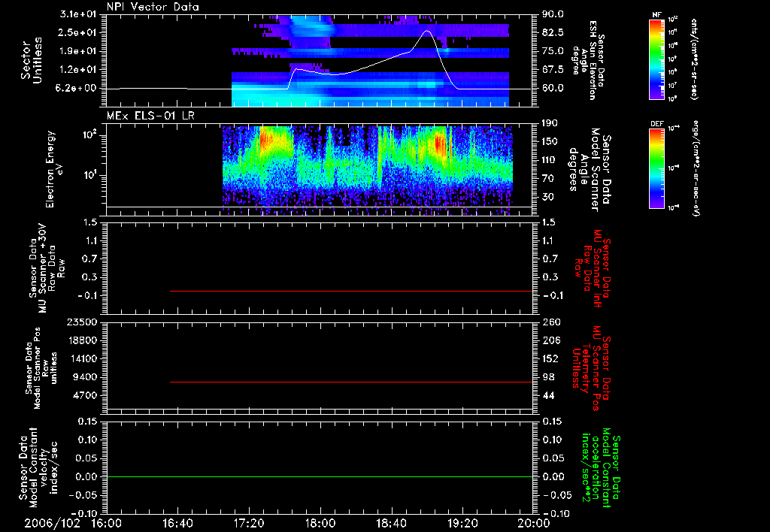Click the 1.9e+01 sector tick label
This screenshot has height=532, width=770.
[78, 51]
